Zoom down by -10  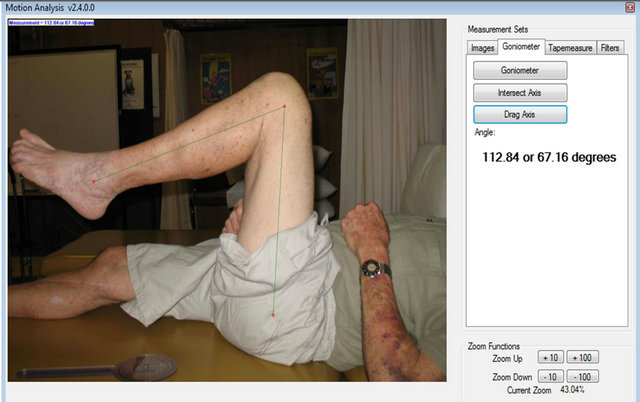coord(550,376)
